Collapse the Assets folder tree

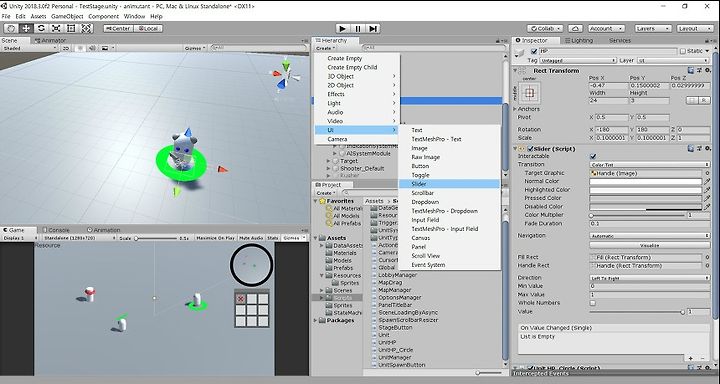pyautogui.click(x=316, y=238)
